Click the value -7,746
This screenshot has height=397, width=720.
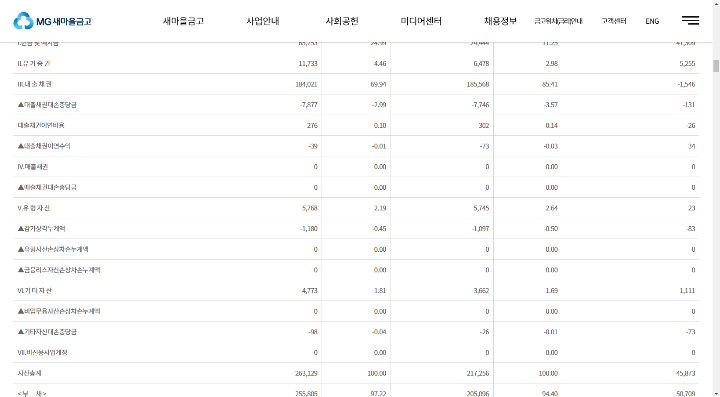coord(480,105)
